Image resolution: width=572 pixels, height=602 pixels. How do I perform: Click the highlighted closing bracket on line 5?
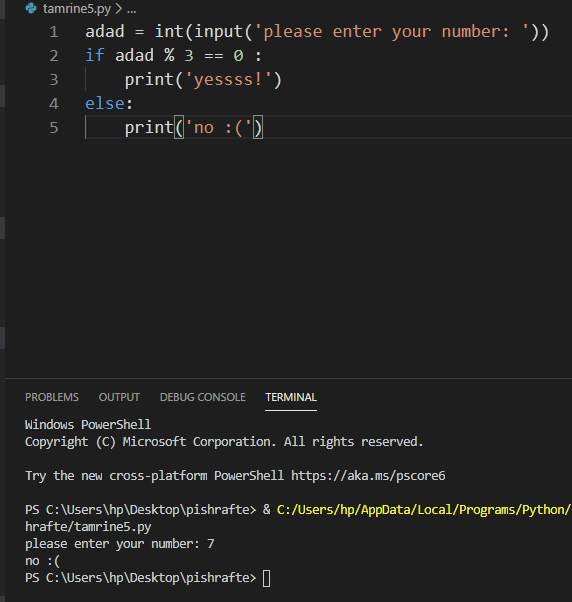click(258, 127)
